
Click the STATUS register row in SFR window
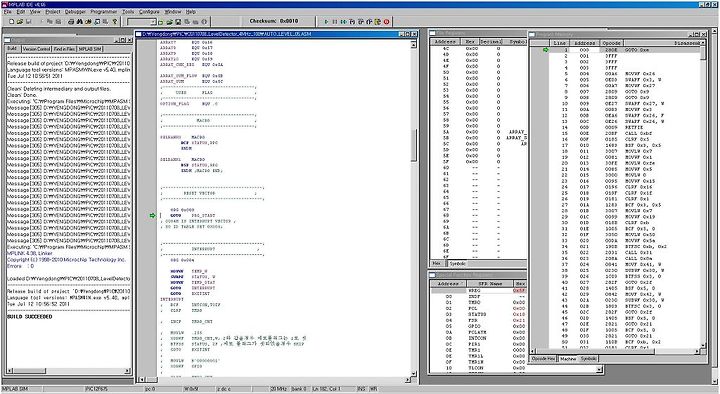tap(478, 315)
